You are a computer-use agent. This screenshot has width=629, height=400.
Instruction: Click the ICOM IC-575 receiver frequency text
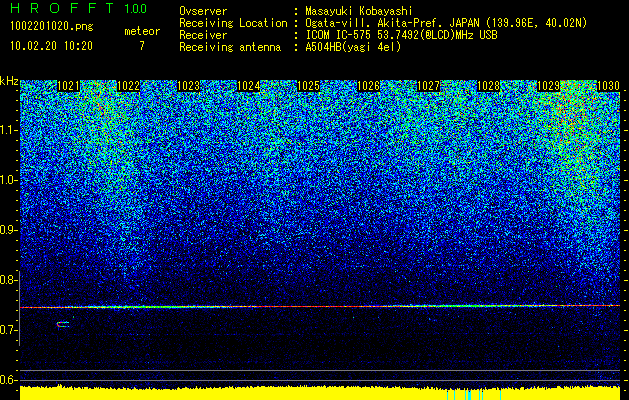(402, 35)
